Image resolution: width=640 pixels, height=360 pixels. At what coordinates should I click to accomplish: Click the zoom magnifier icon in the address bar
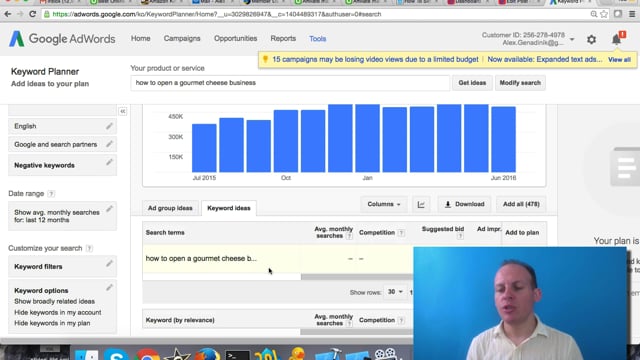594,14
